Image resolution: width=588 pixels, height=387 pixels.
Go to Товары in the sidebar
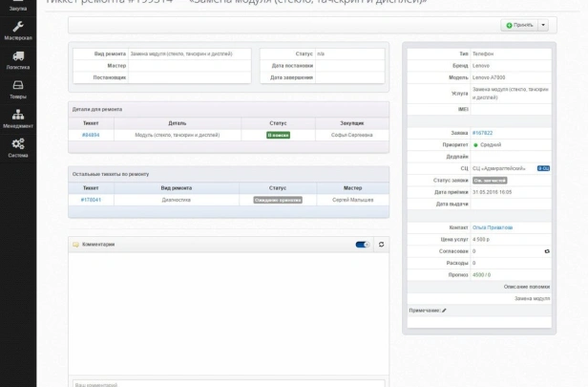pyautogui.click(x=17, y=90)
